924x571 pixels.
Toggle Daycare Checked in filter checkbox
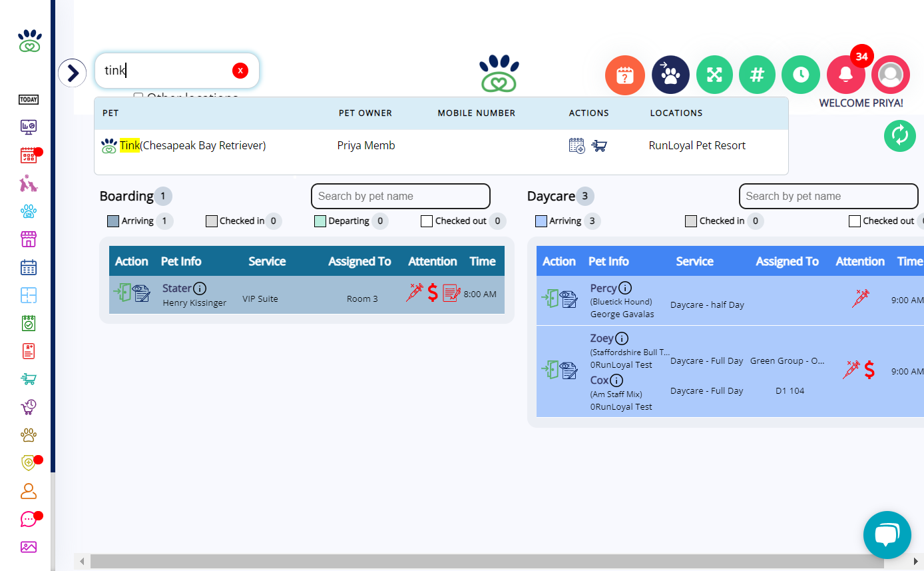click(691, 221)
